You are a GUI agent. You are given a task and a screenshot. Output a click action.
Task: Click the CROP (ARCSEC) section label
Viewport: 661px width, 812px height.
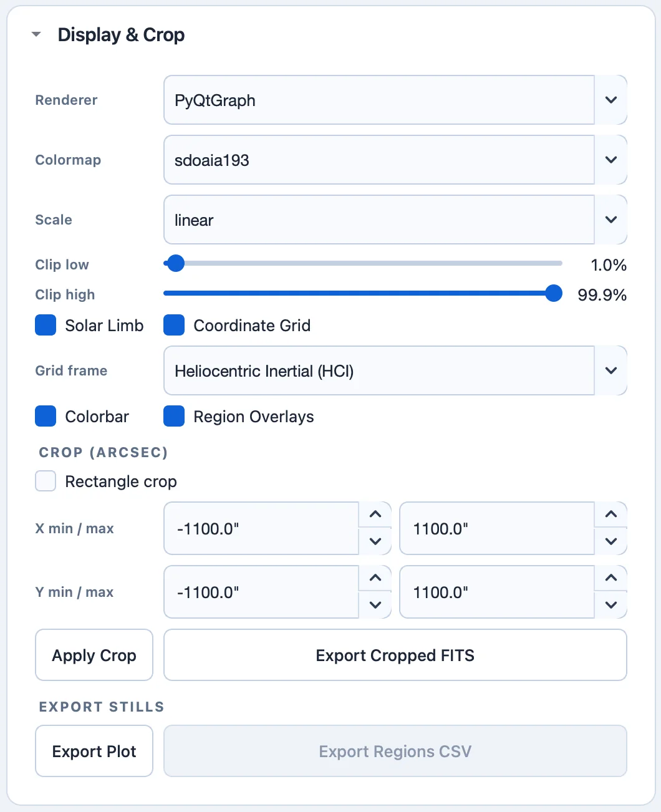pyautogui.click(x=104, y=452)
